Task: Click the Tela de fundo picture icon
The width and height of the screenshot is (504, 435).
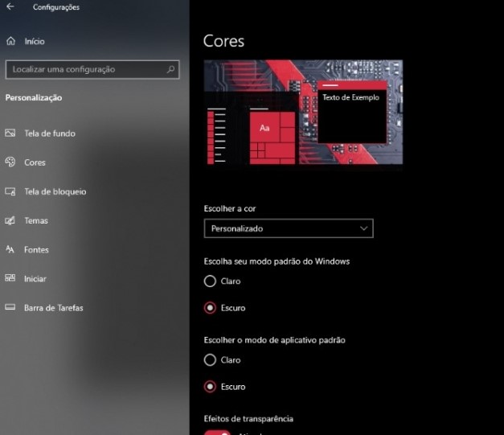Action: click(x=10, y=133)
